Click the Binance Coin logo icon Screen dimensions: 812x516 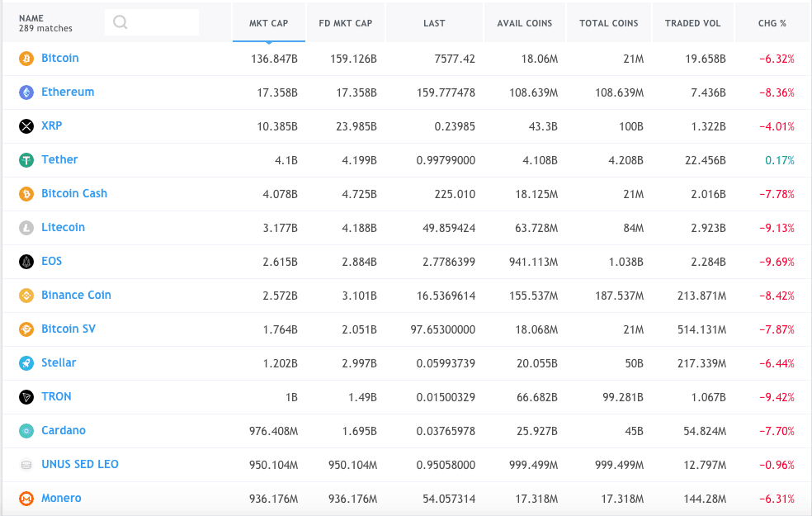coord(26,296)
